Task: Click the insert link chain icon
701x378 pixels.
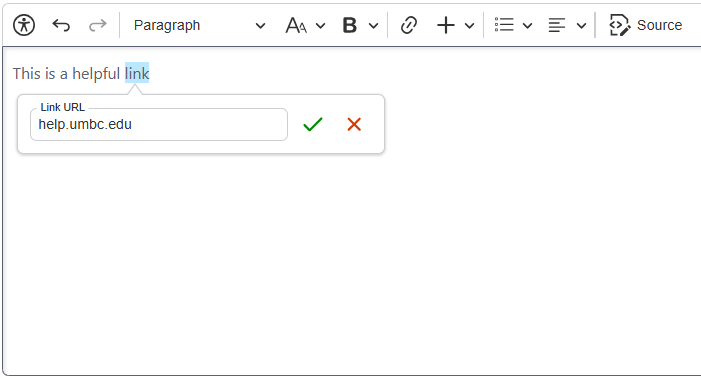Action: [409, 25]
